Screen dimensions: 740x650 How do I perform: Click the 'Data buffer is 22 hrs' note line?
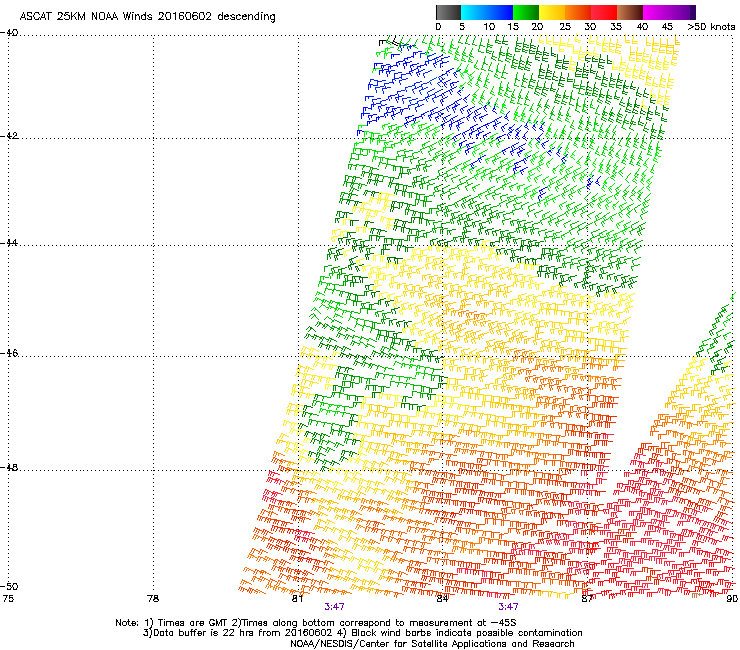[x=362, y=633]
